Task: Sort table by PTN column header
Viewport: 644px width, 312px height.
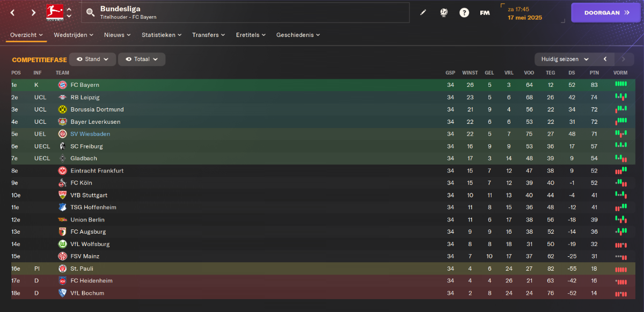Action: 594,73
